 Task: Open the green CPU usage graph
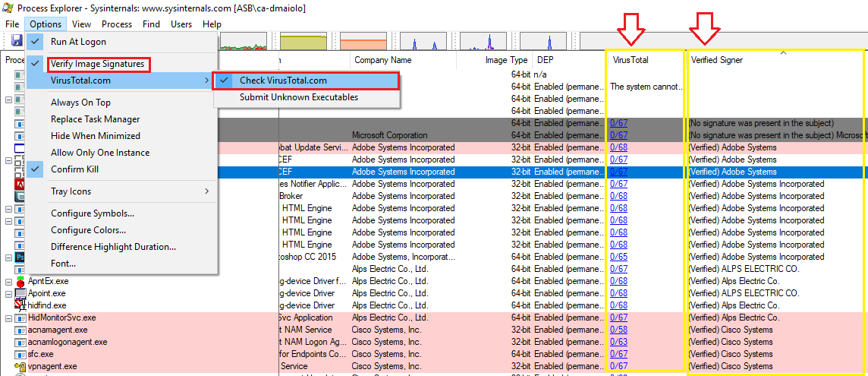click(244, 42)
